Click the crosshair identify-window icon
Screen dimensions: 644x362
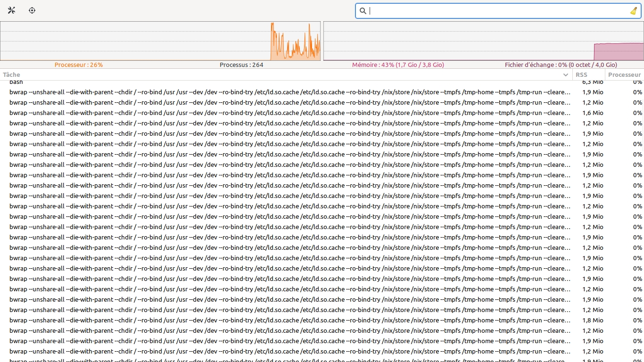coord(32,10)
